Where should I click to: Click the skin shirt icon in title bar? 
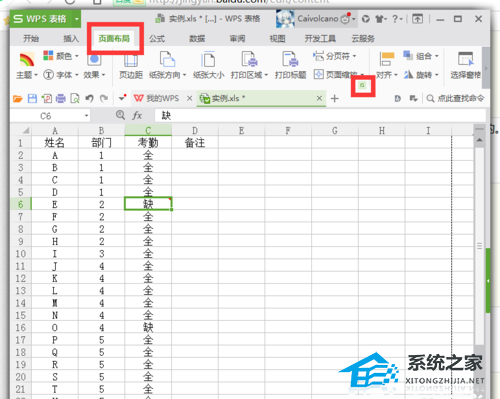pos(379,19)
